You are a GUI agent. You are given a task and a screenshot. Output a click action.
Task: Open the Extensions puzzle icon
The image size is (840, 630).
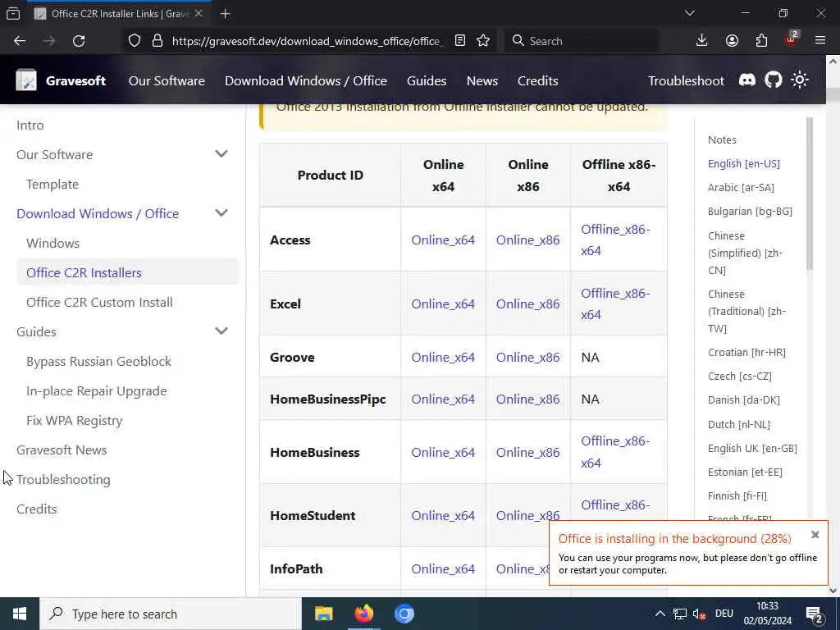[x=761, y=41]
